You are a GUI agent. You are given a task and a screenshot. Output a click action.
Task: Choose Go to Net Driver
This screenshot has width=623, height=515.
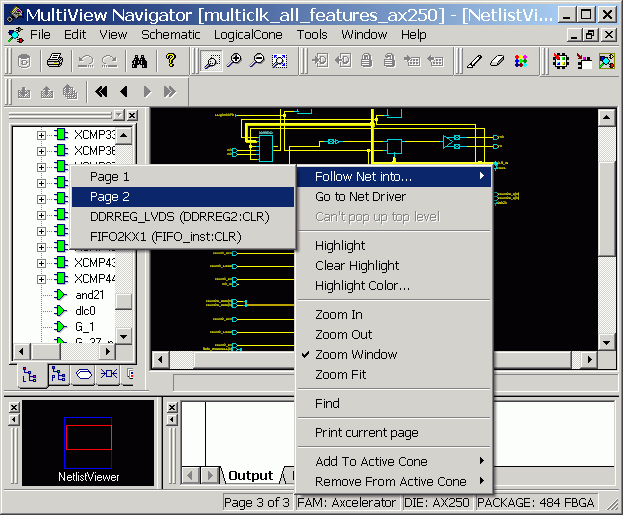point(395,197)
